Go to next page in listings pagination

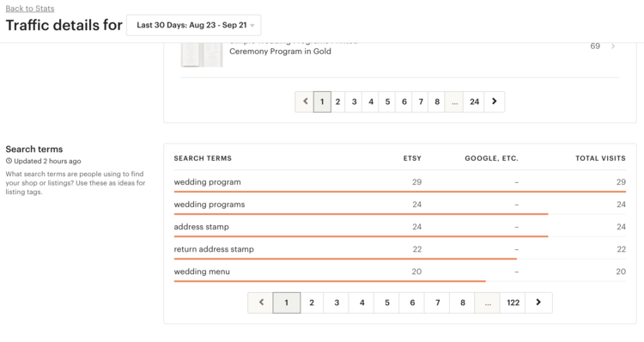[x=495, y=101]
